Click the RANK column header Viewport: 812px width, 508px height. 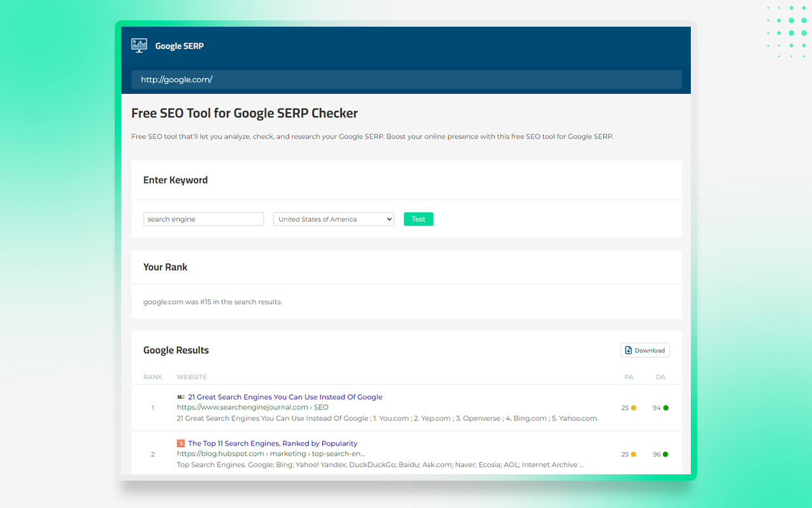[x=153, y=377]
